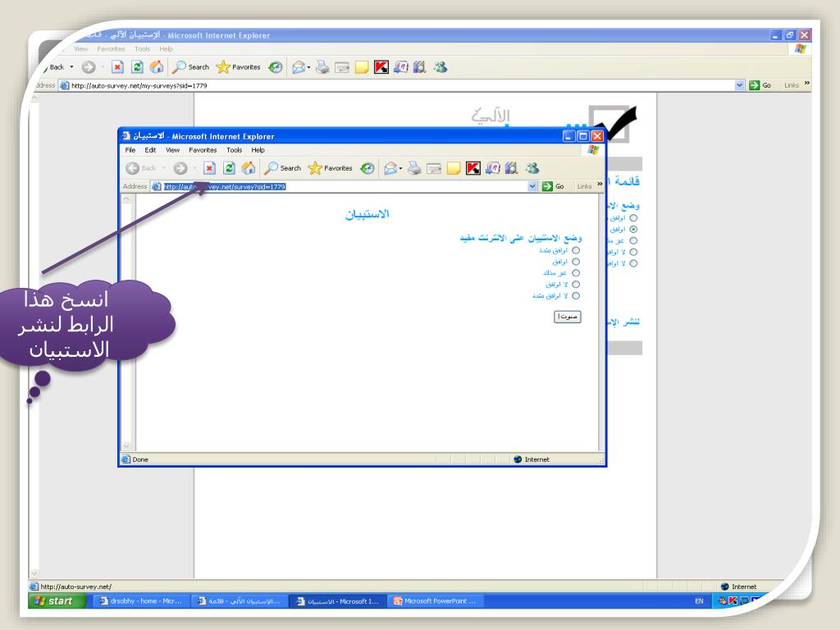The width and height of the screenshot is (840, 630).
Task: Open History icon in front window toolbar
Action: pos(367,168)
